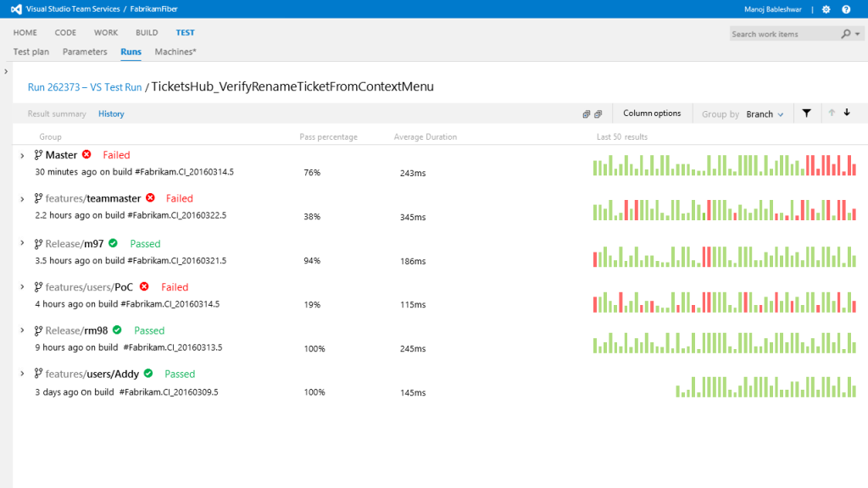
Task: Click the FabrikamFiber project link
Action: pyautogui.click(x=154, y=8)
